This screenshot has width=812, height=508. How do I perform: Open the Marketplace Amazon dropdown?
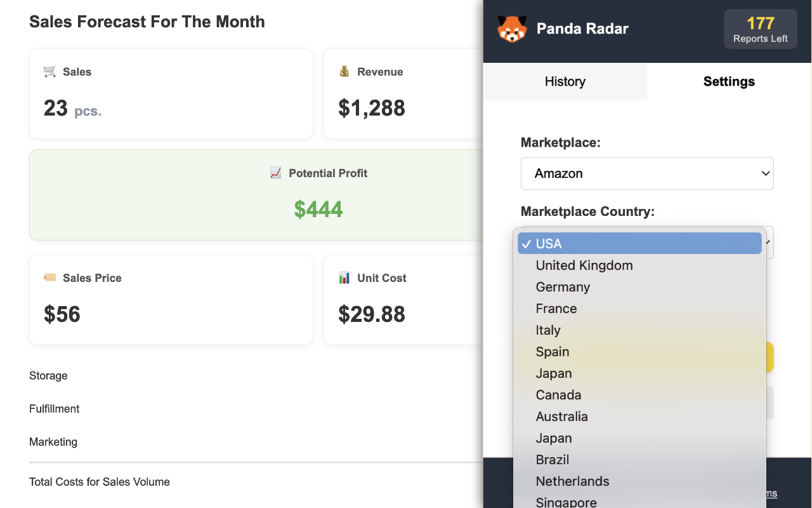point(646,173)
